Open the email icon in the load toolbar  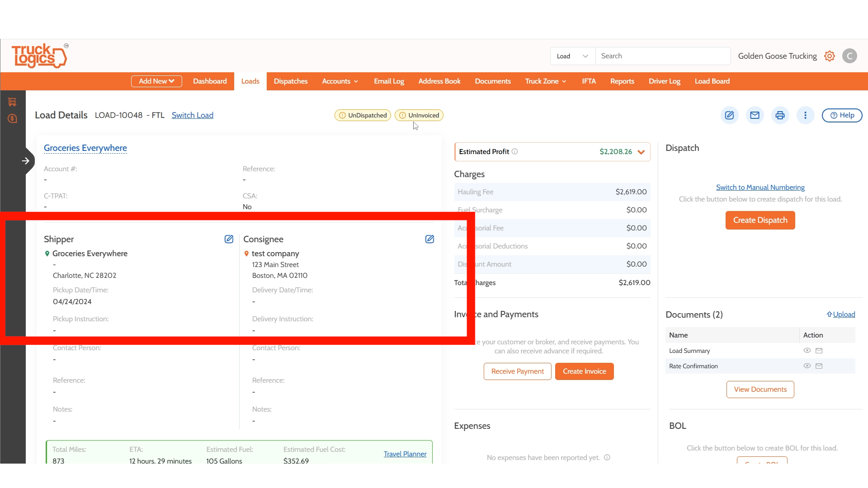click(755, 115)
